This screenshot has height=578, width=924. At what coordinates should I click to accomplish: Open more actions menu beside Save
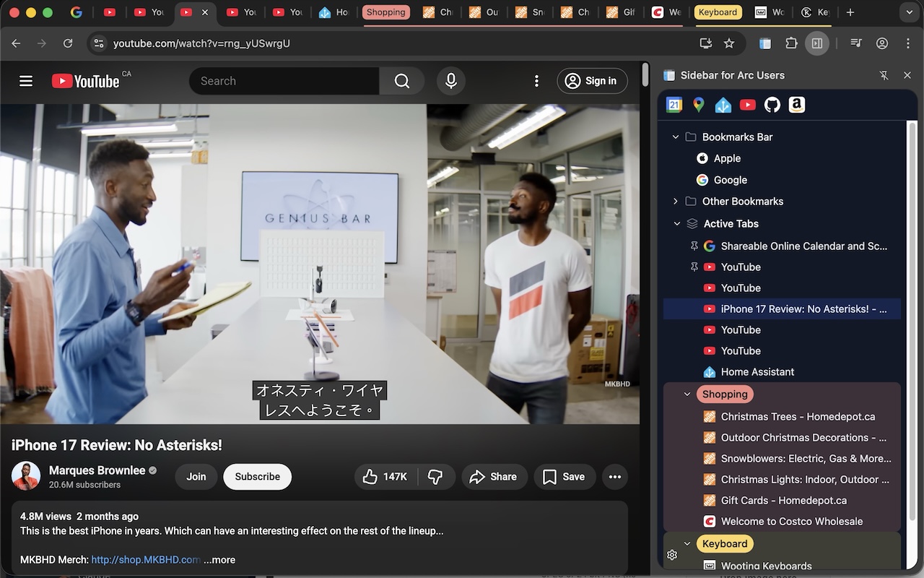(x=615, y=477)
